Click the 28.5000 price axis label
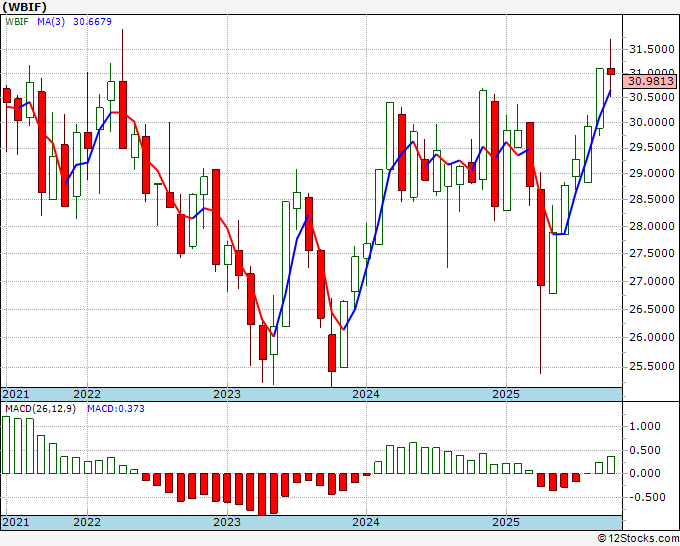The width and height of the screenshot is (680, 546). [x=652, y=199]
